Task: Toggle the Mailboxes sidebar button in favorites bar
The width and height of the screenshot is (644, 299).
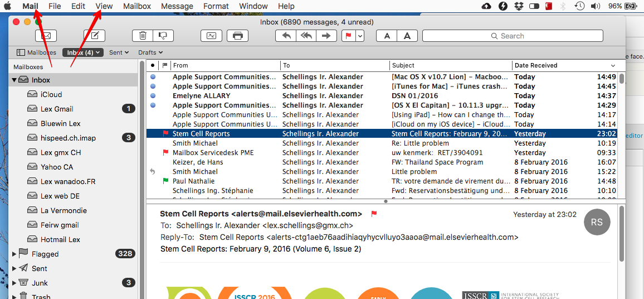Action: 36,52
